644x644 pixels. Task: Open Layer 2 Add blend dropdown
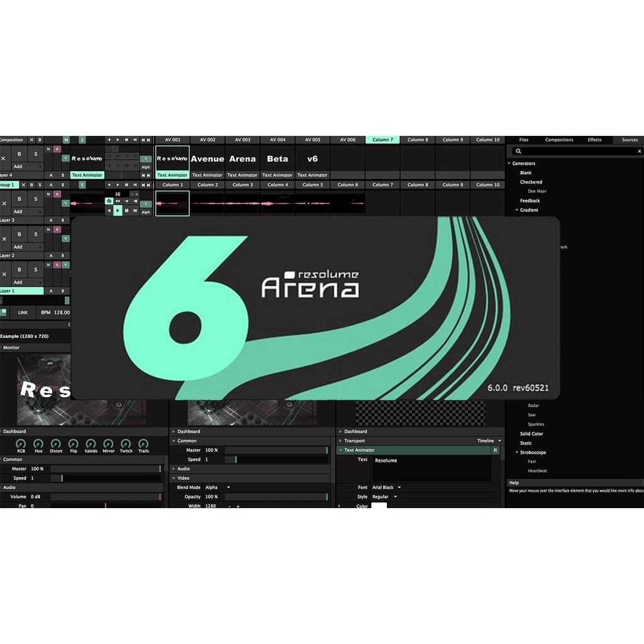point(27,247)
